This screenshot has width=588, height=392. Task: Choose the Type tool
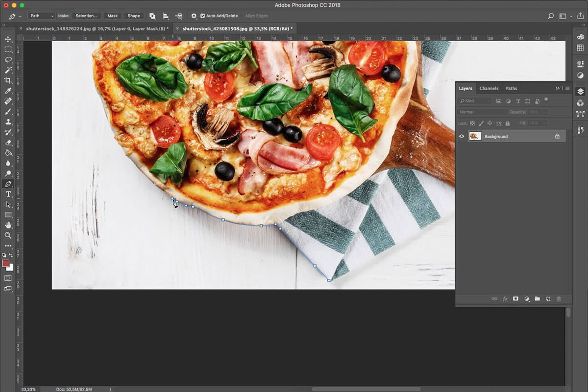coord(8,194)
